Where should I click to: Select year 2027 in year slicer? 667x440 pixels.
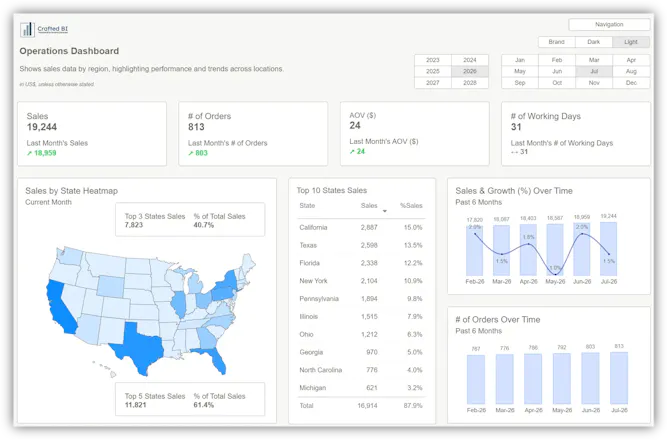click(x=433, y=83)
